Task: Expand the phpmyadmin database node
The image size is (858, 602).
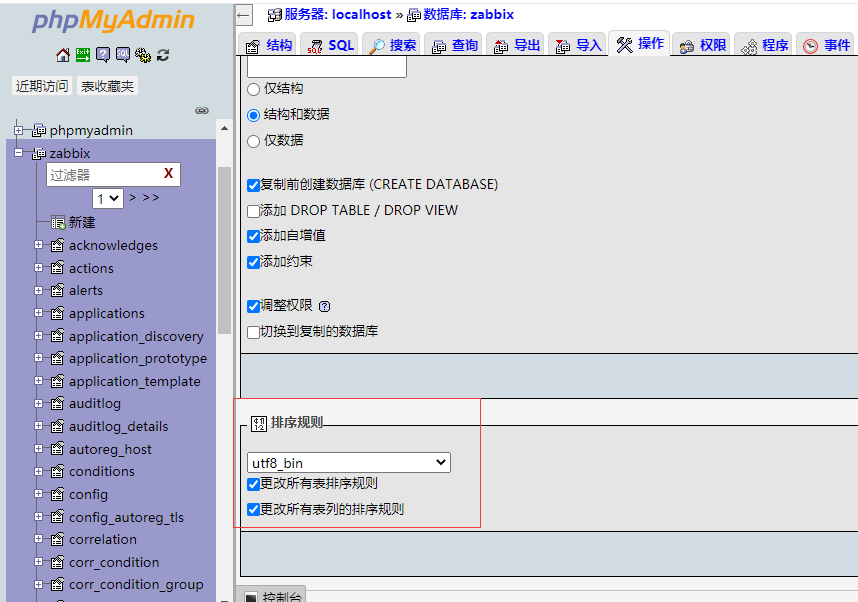Action: click(19, 130)
